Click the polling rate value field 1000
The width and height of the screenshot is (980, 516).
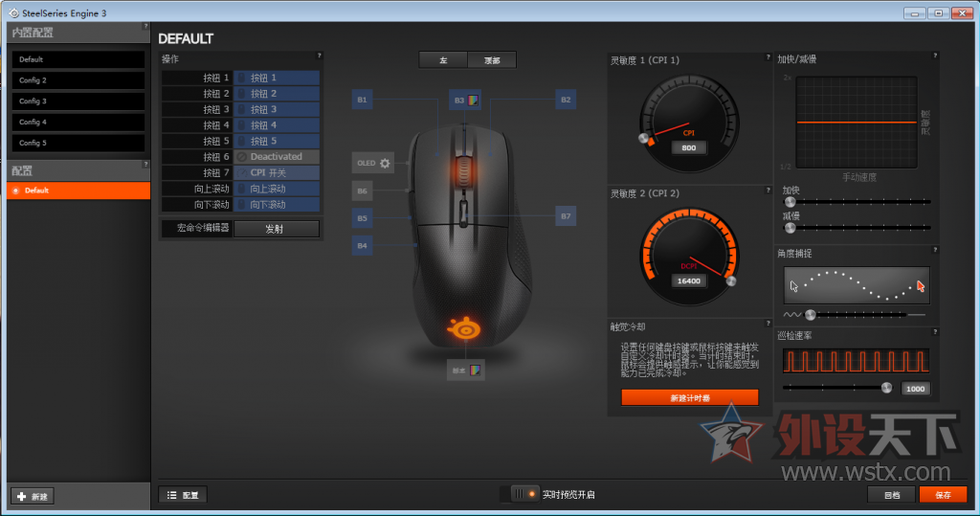pyautogui.click(x=915, y=389)
